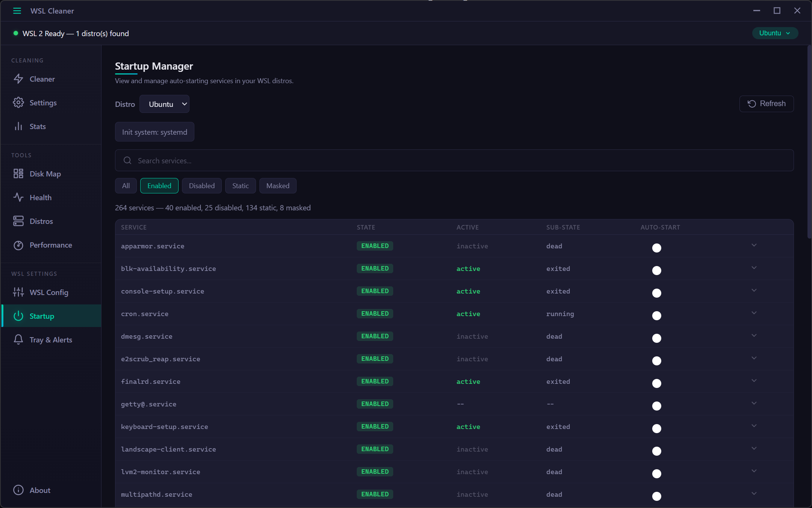Switch to the Disabled filter tab

201,186
